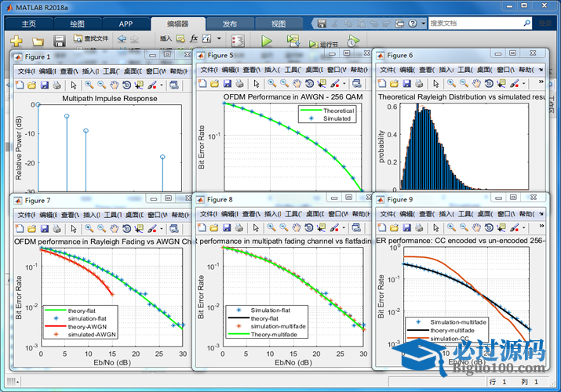Open Figure 7 查看 (View) menu
561x392 pixels.
(x=70, y=215)
